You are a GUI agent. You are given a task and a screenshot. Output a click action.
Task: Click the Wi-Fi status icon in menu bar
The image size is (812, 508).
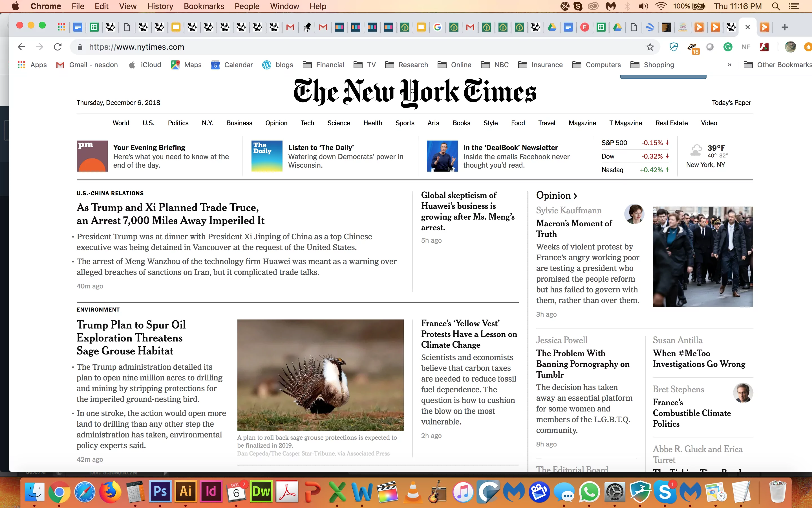click(661, 6)
